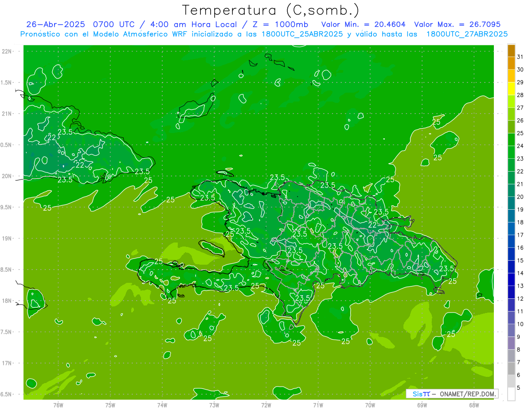Click the "Valor Min. = 20.4604" value

[363, 24]
